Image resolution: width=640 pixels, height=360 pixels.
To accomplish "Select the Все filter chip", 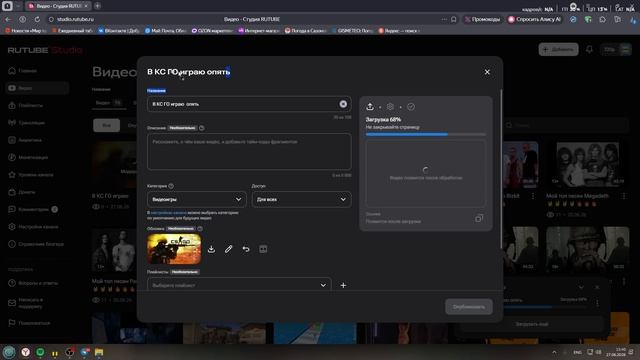I will [107, 125].
